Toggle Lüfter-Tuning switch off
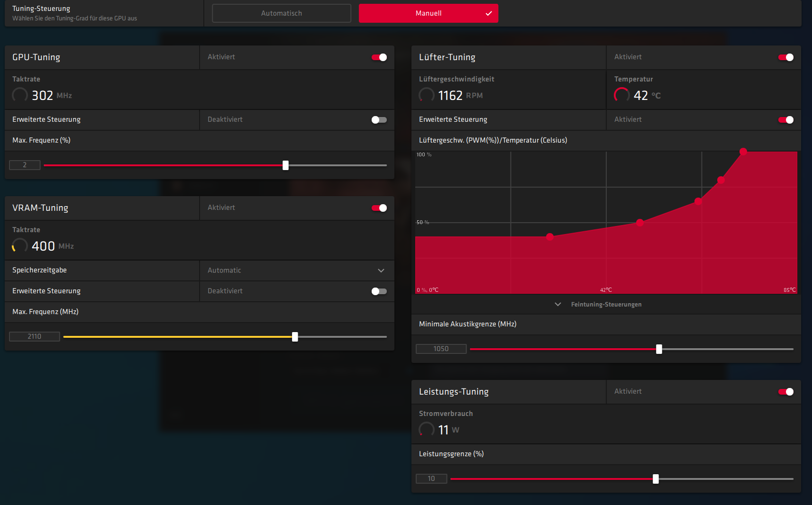The image size is (812, 505). coord(786,57)
